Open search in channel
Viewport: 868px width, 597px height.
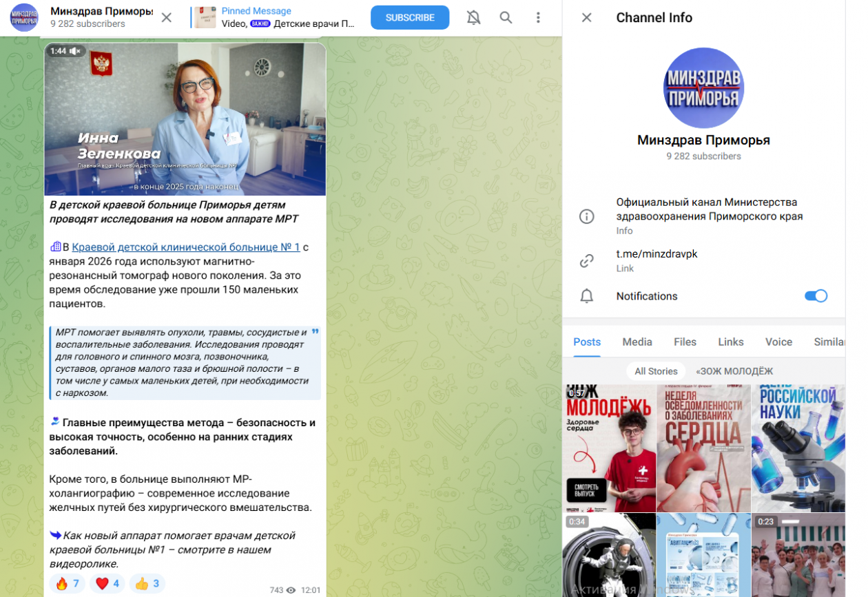point(506,18)
